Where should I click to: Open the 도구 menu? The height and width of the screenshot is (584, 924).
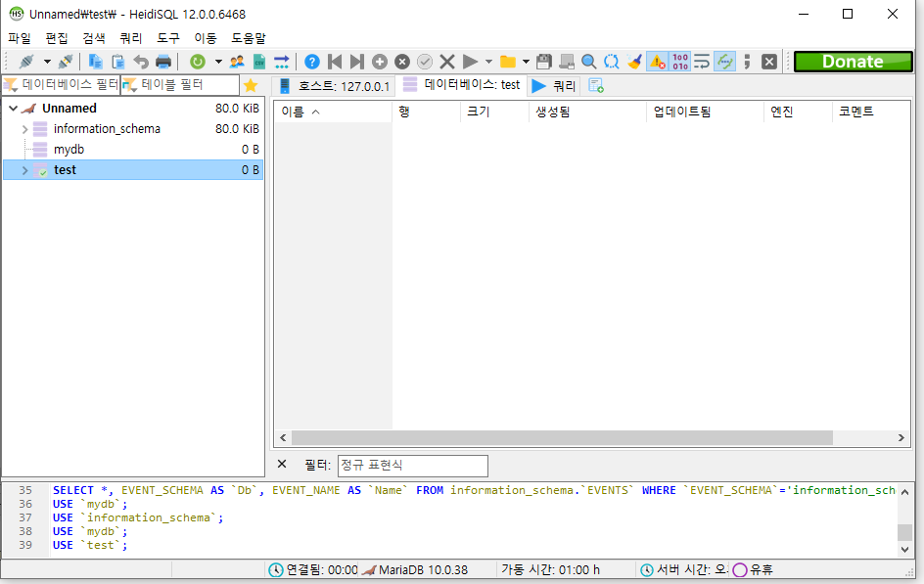point(168,38)
